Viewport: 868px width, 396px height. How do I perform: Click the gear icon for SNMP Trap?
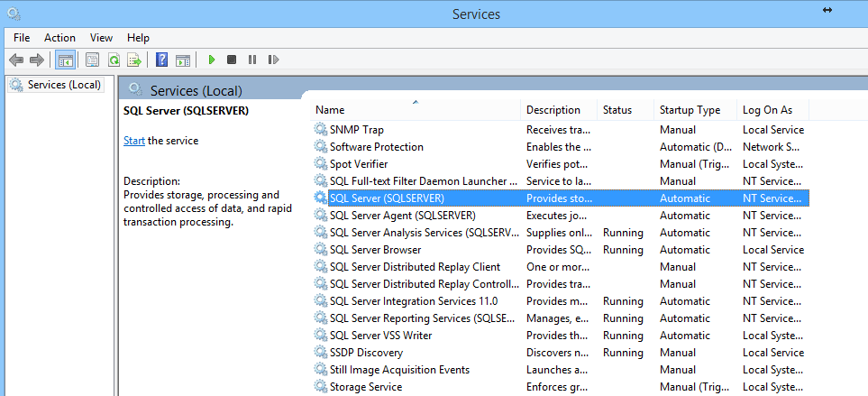(320, 130)
